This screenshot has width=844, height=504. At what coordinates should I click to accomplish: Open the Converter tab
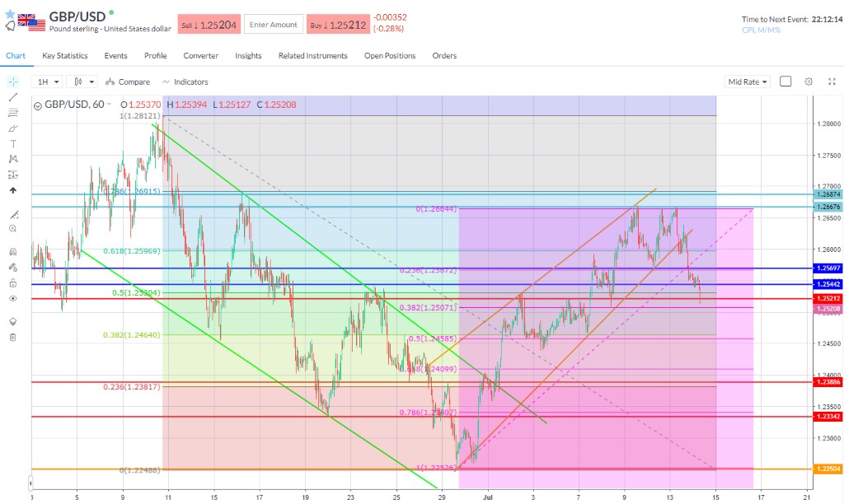click(201, 56)
